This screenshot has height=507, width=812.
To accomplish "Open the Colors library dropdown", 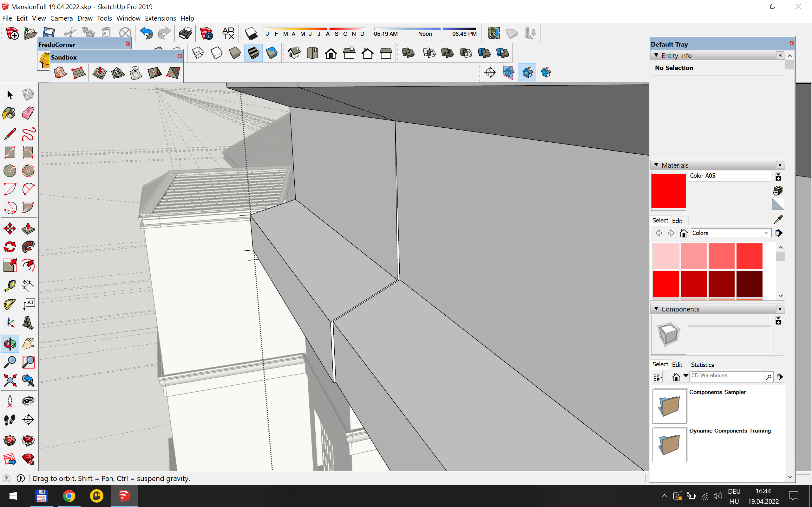I will click(x=766, y=233).
